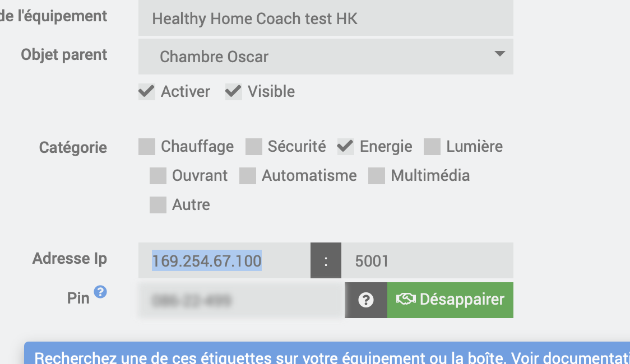630x364 pixels.
Task: Click the blurred Pin input field
Action: 241,301
